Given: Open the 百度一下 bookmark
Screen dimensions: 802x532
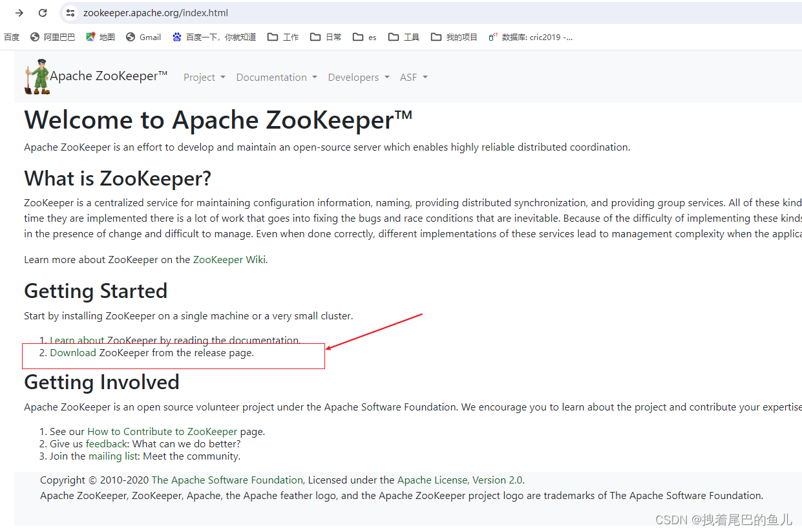Looking at the screenshot, I should click(214, 37).
